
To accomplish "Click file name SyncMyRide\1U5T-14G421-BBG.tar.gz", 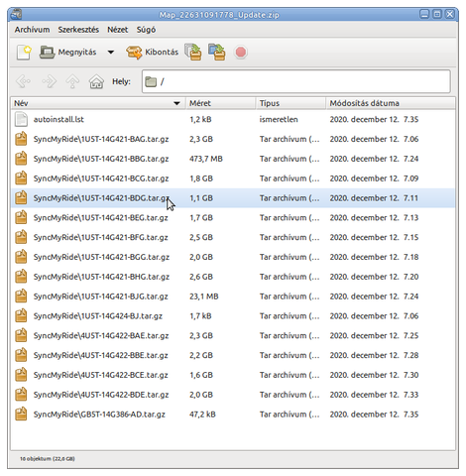I will pos(101,159).
